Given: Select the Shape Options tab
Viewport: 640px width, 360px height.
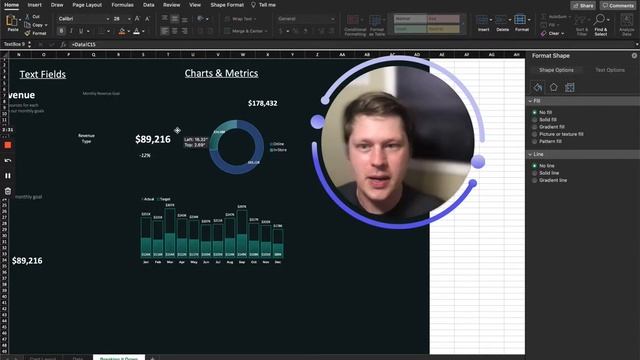Looking at the screenshot, I should click(556, 70).
